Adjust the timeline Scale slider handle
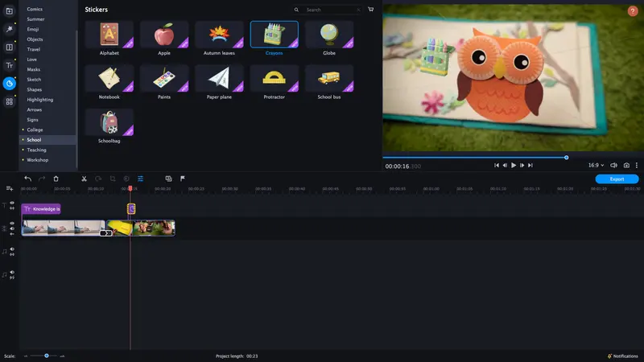The width and height of the screenshot is (644, 362). [47, 356]
